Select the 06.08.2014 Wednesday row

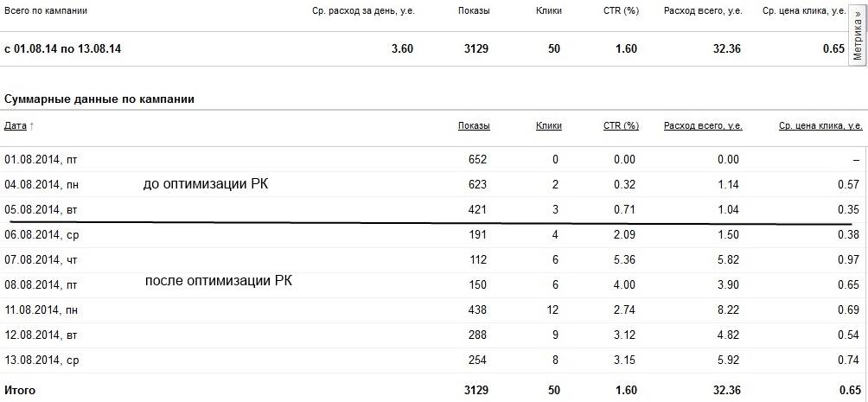(434, 235)
